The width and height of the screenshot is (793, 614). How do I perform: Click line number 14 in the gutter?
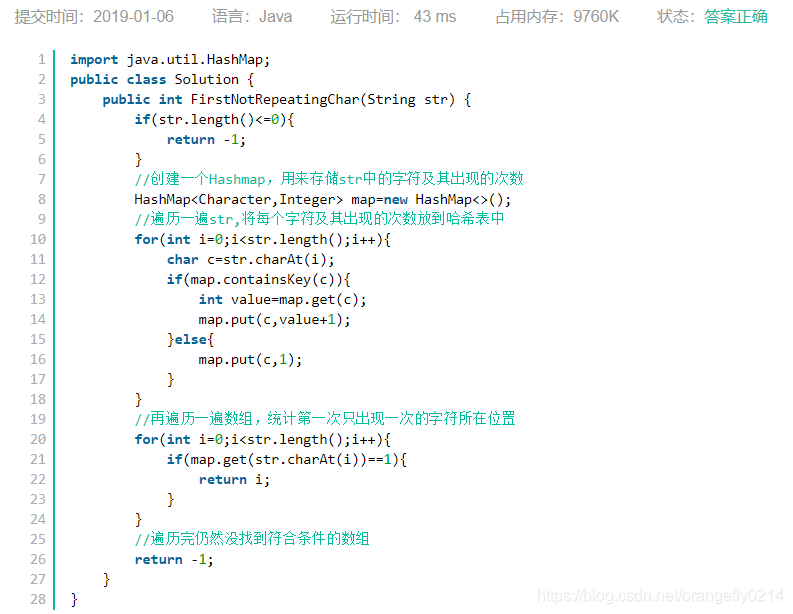(38, 320)
